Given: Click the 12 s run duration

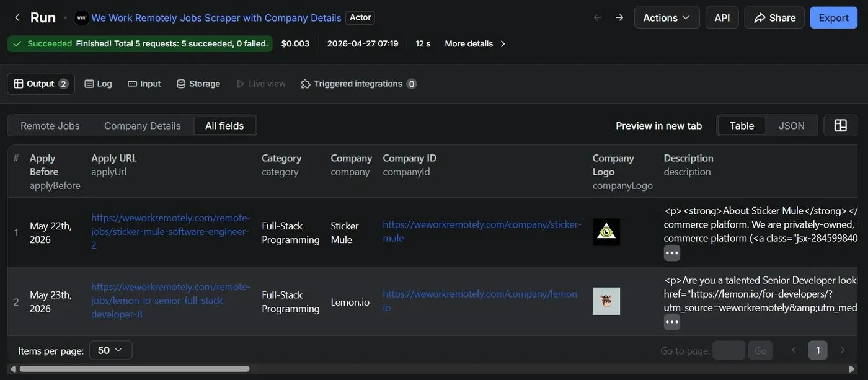Looking at the screenshot, I should click(423, 43).
